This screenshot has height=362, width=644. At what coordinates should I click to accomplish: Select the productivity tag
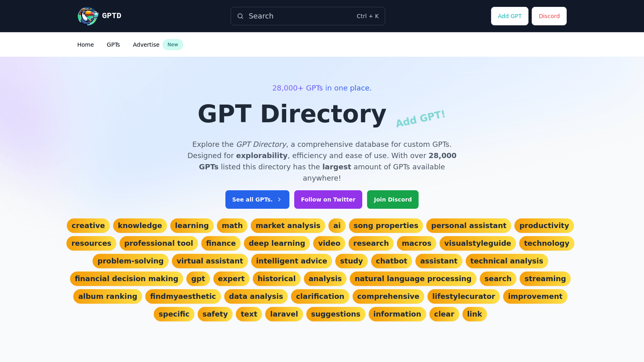coord(544,226)
